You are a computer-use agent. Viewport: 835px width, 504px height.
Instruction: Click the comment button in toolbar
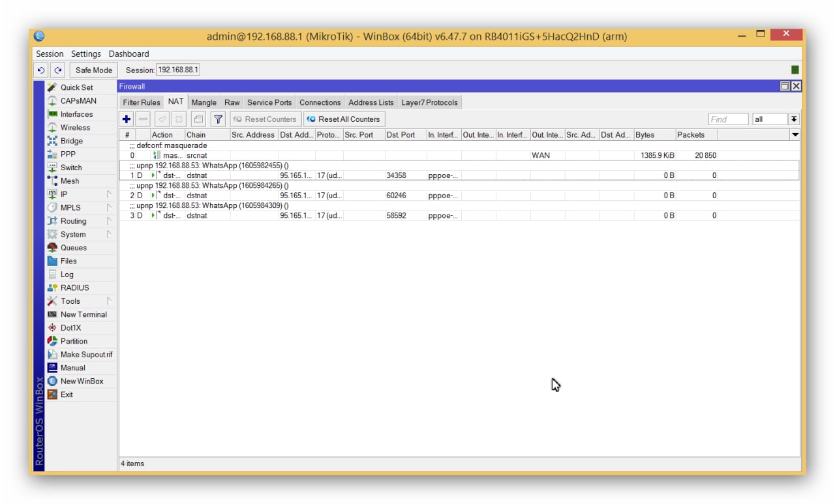coord(198,119)
